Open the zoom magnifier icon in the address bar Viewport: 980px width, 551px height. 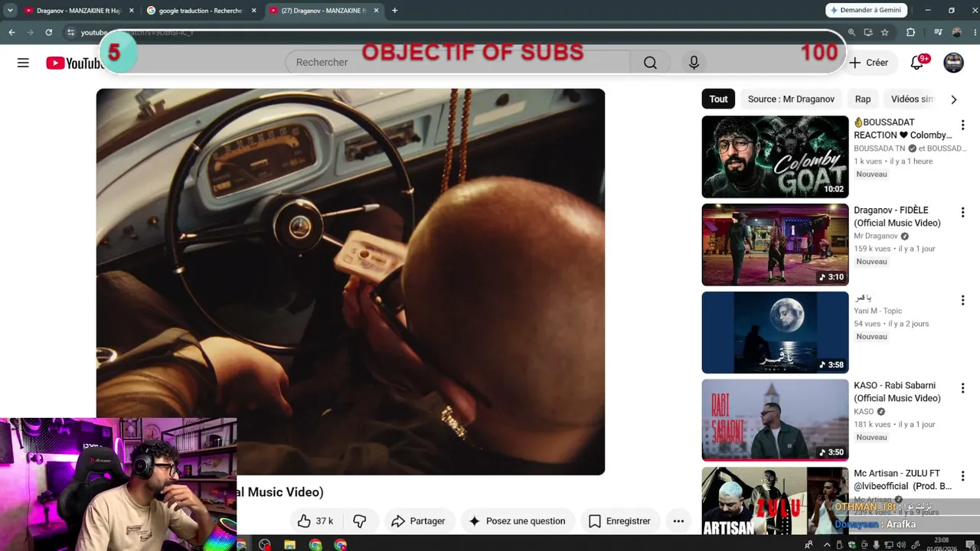point(851,32)
